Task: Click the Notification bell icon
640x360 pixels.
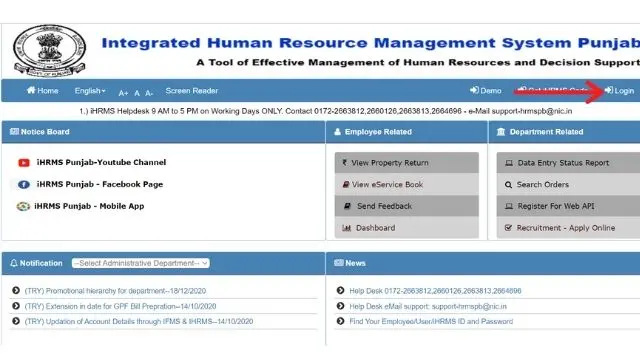Action: 14,263
